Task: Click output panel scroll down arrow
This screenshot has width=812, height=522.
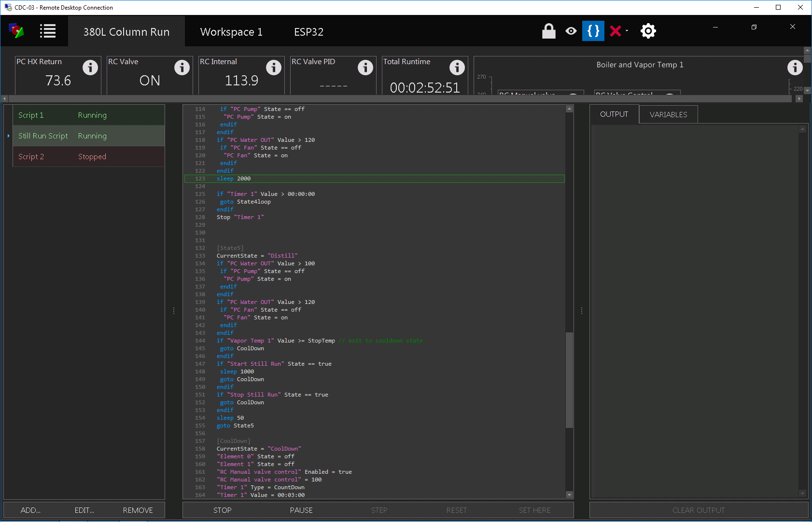Action: coord(803,493)
